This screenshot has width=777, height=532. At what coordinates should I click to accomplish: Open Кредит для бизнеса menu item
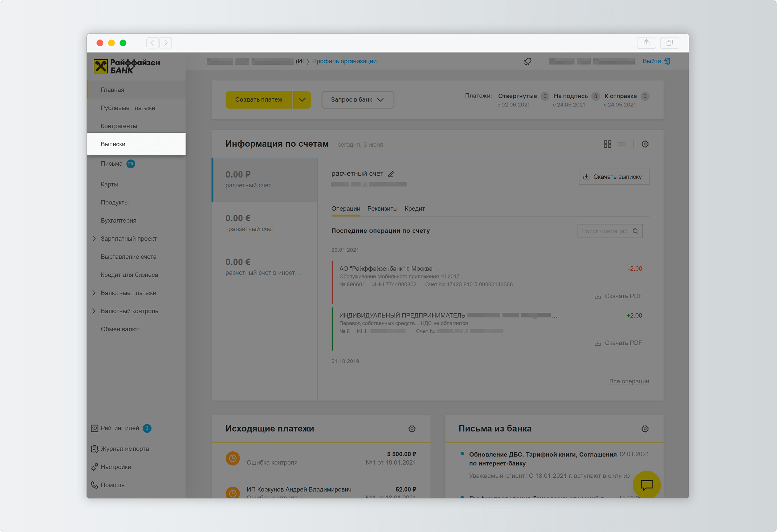coord(136,275)
